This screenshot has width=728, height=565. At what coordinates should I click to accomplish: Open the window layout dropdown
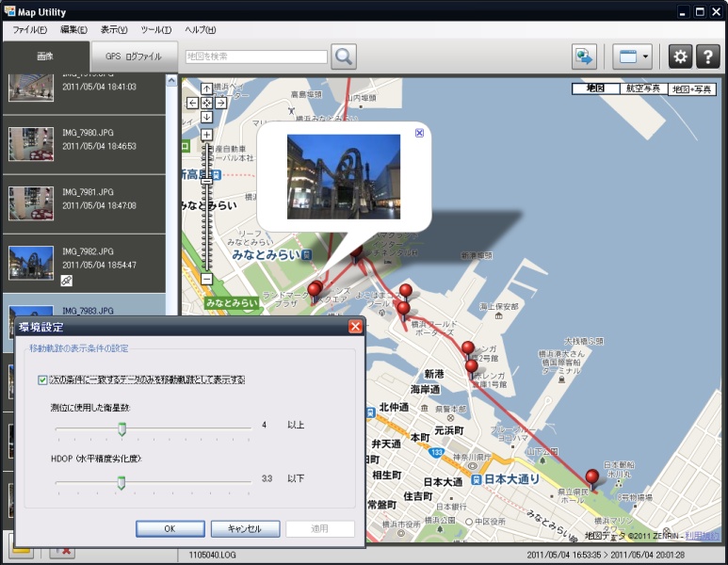(x=632, y=56)
